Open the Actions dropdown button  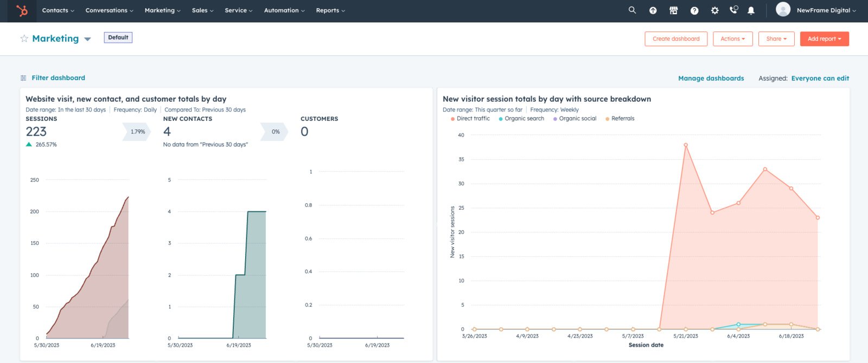732,39
